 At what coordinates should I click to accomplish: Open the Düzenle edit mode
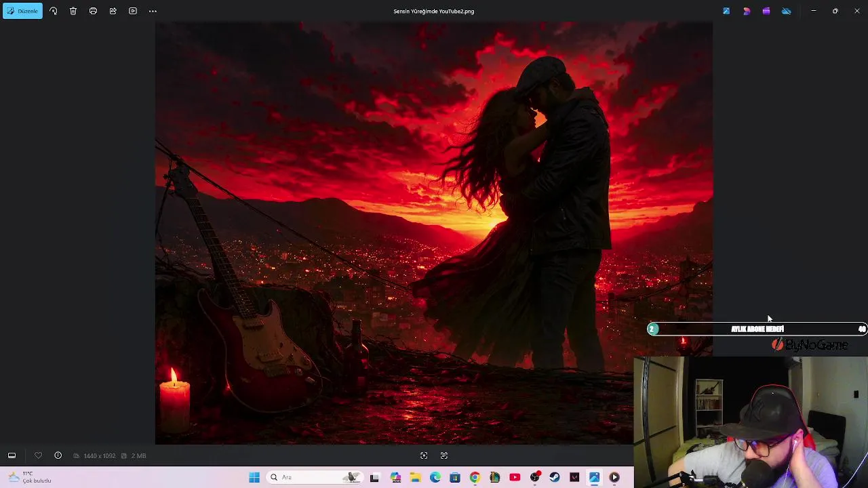coord(22,11)
